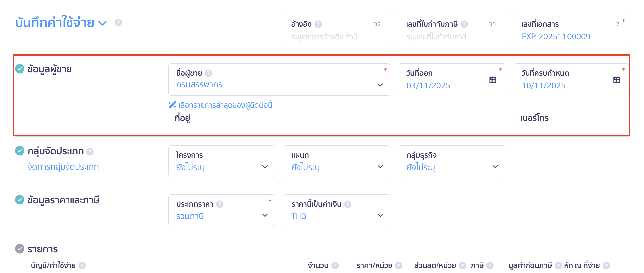This screenshot has width=644, height=273.
Task: Click help icon next to ประเภทราคา label
Action: click(219, 204)
